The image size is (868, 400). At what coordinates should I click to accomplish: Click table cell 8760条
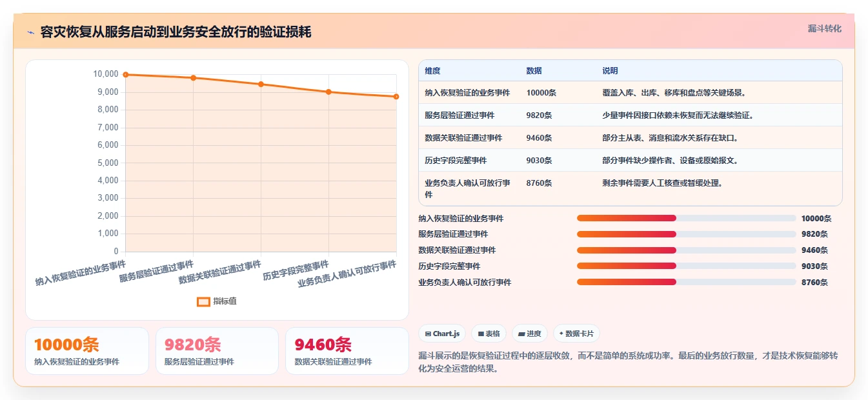pos(539,183)
